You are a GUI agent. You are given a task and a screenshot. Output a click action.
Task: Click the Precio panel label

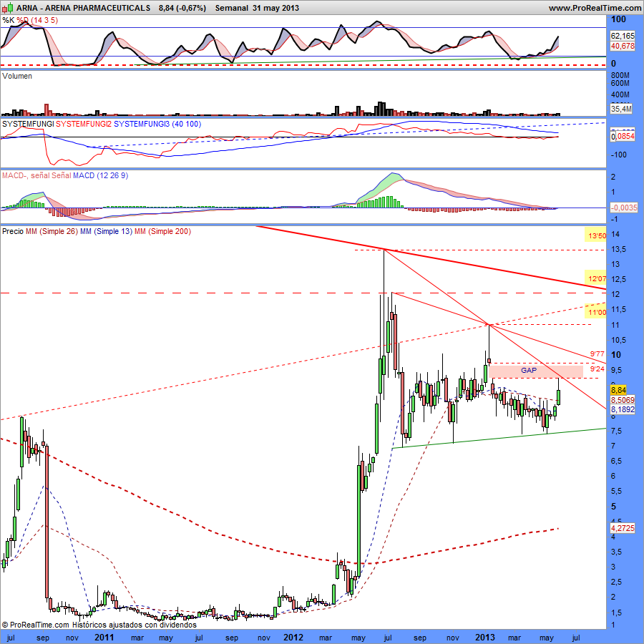13,231
